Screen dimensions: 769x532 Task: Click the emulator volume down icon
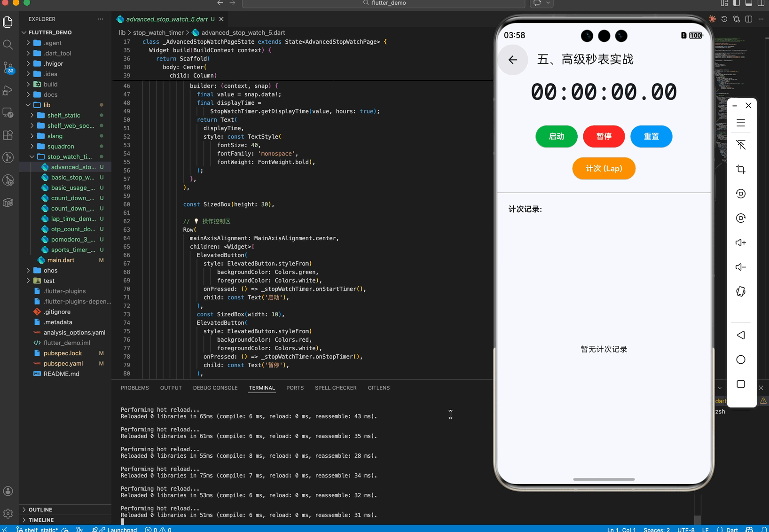tap(741, 267)
